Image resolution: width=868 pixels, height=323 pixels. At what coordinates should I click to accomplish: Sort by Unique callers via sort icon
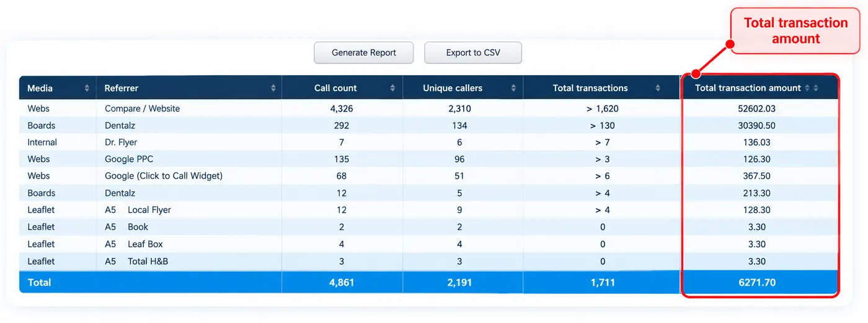[513, 88]
